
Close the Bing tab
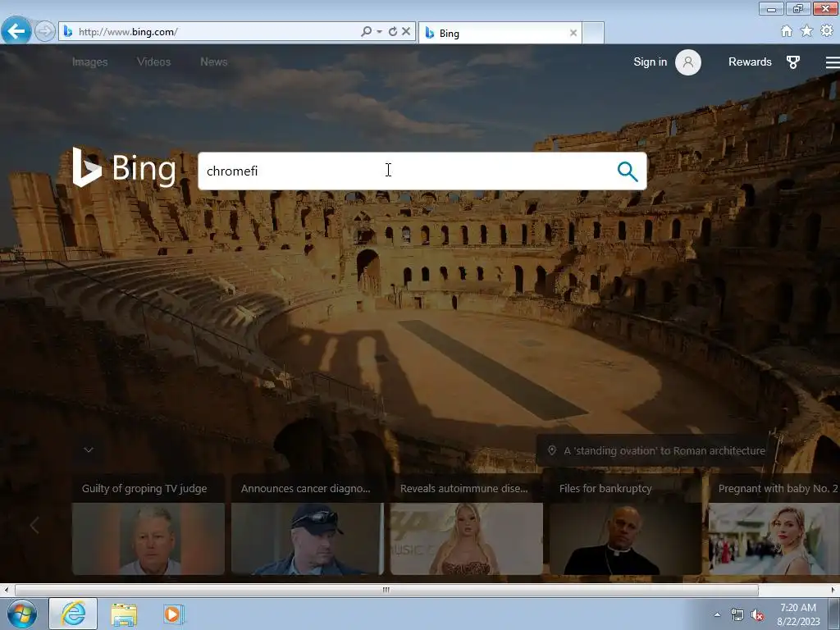click(573, 33)
